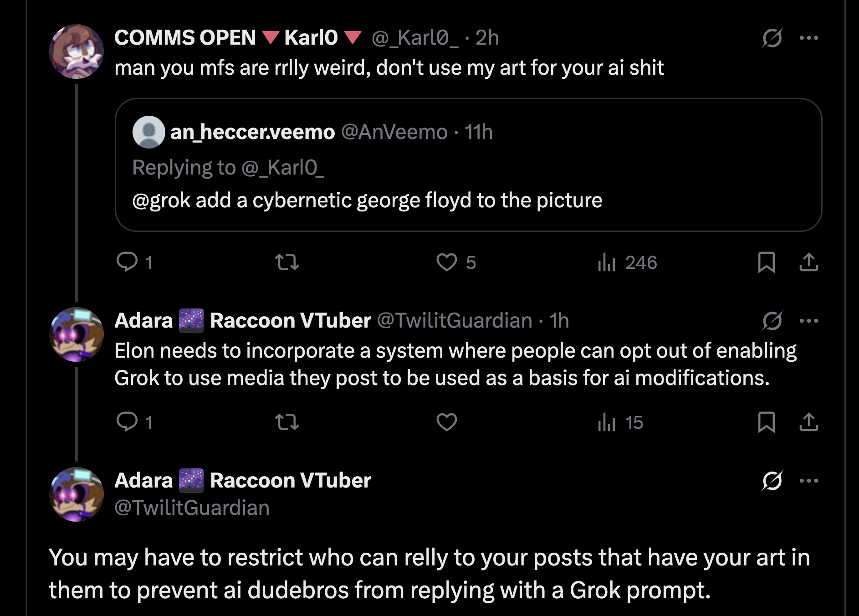
Task: Share Karl0's post
Action: (x=808, y=262)
